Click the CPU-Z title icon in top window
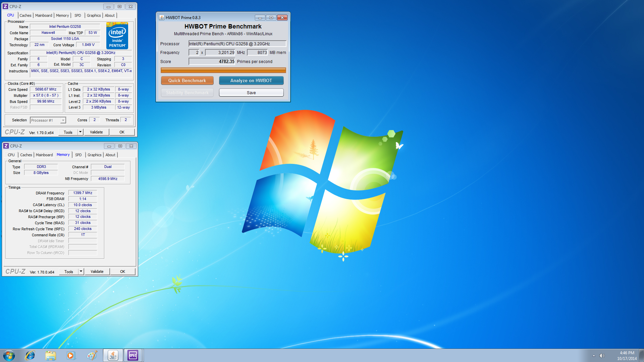This screenshot has width=644, height=362. (5, 6)
